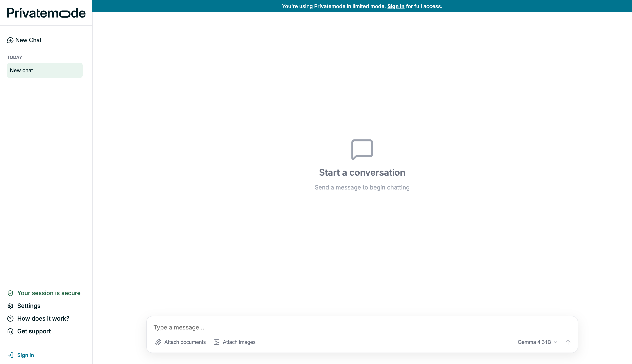
Task: Select the New chat conversation entry
Action: click(45, 71)
